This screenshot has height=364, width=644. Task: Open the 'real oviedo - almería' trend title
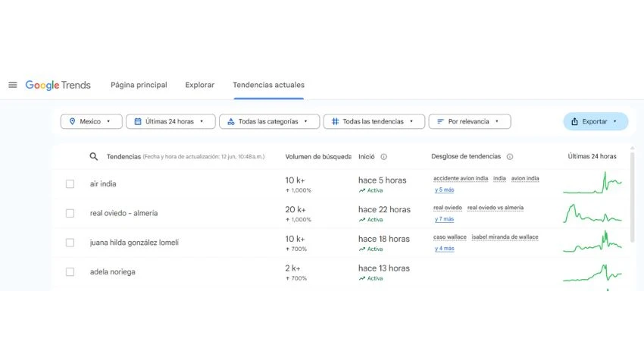(123, 213)
